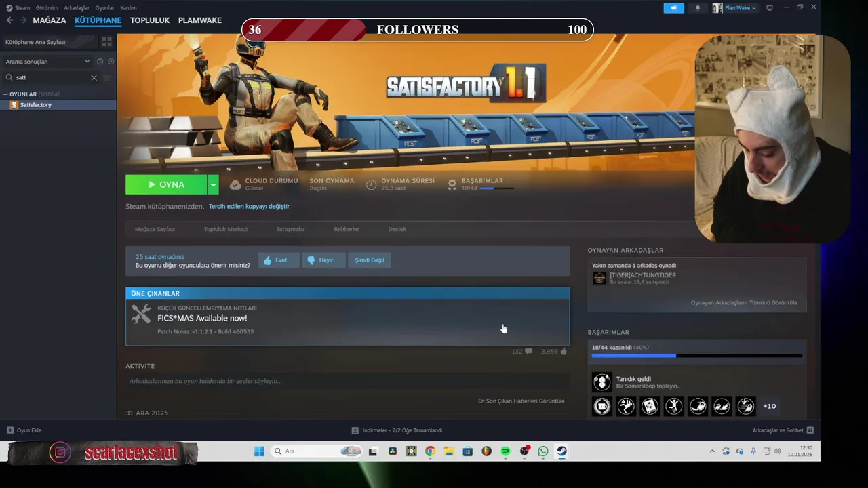Open achievements gear icon in the play bar
The height and width of the screenshot is (488, 868).
click(x=452, y=184)
